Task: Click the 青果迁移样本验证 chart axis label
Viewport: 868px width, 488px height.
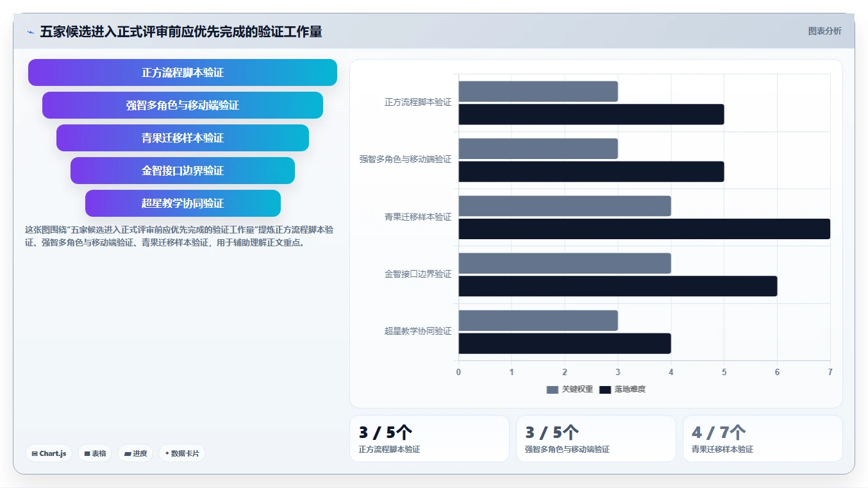Action: pos(418,217)
